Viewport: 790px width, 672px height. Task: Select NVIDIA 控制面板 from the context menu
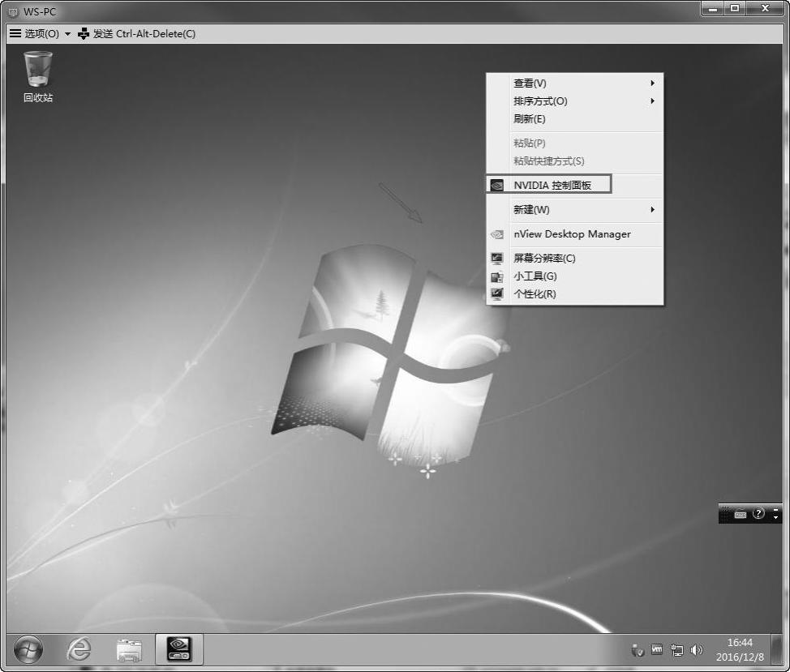point(552,185)
